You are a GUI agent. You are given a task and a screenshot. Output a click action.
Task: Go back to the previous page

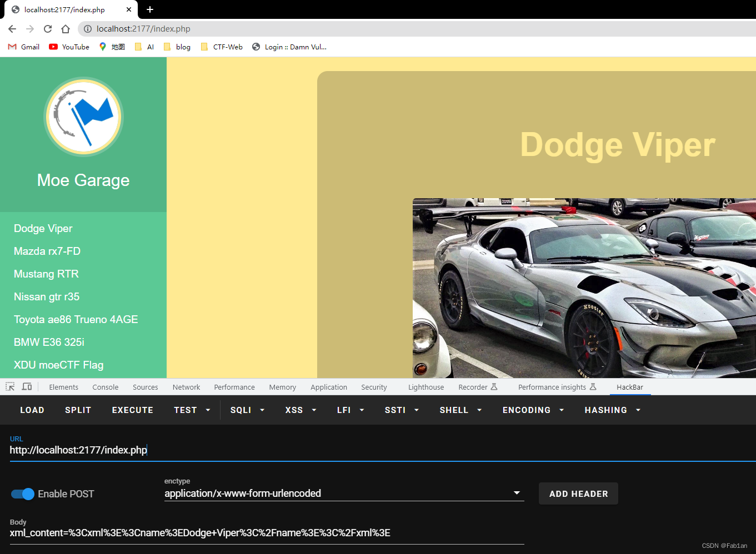point(12,29)
